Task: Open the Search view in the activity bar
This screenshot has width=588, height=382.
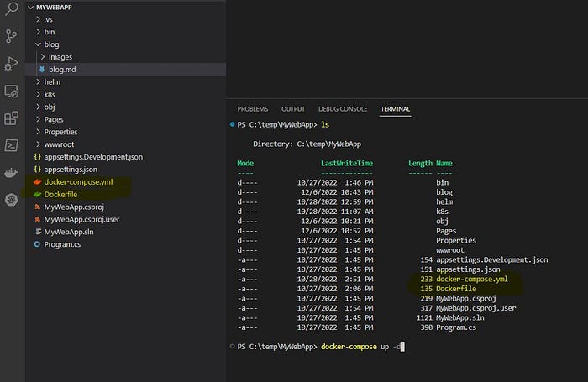Action: click(x=11, y=8)
